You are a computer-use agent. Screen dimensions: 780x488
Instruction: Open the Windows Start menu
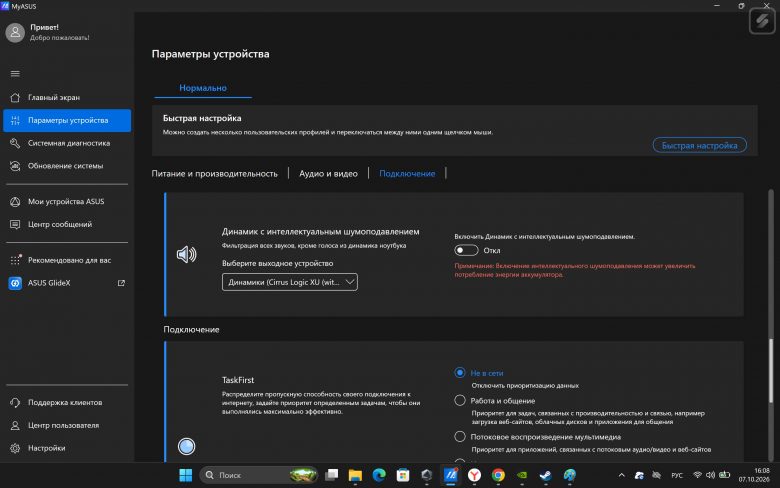[186, 475]
